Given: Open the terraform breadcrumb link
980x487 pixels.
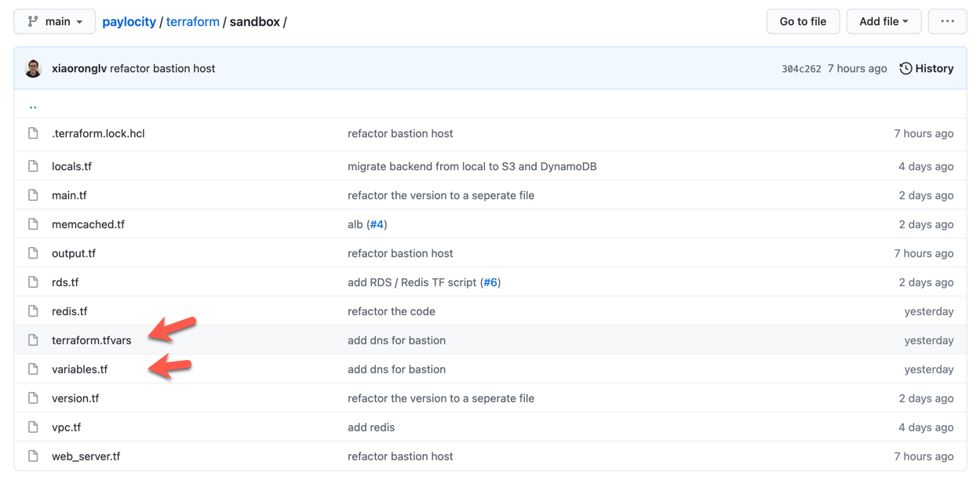Looking at the screenshot, I should [x=192, y=21].
